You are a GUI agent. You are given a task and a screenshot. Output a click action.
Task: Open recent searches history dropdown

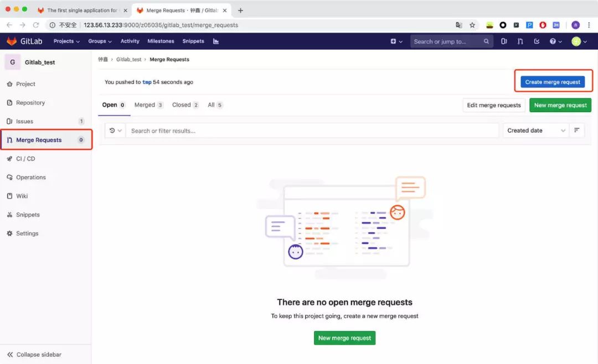115,131
